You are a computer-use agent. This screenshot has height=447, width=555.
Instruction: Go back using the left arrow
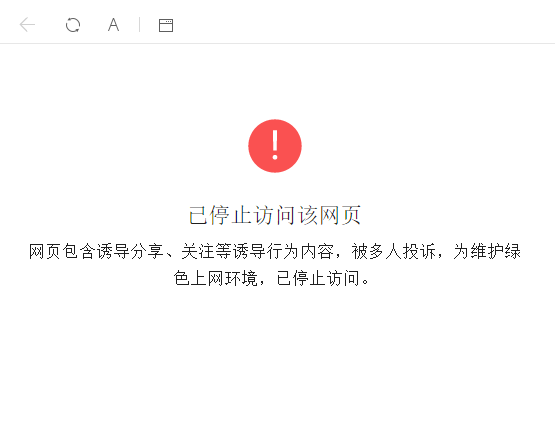[27, 25]
